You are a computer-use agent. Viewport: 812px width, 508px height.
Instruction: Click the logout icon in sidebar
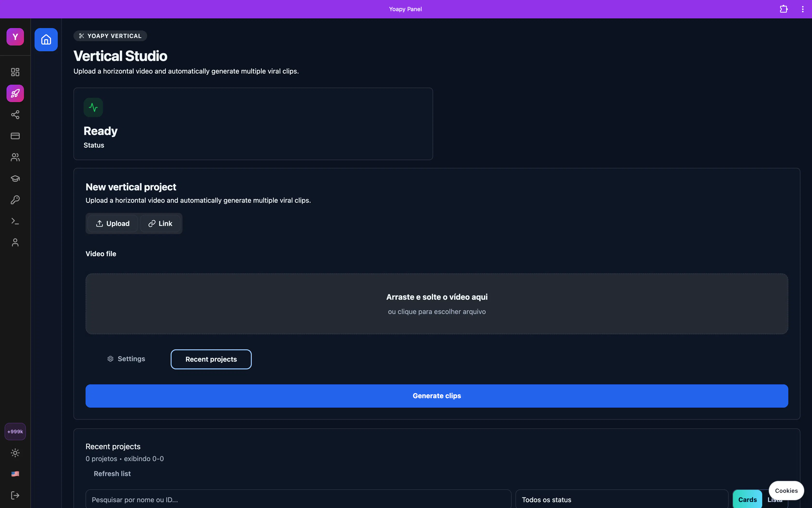pyautogui.click(x=15, y=495)
